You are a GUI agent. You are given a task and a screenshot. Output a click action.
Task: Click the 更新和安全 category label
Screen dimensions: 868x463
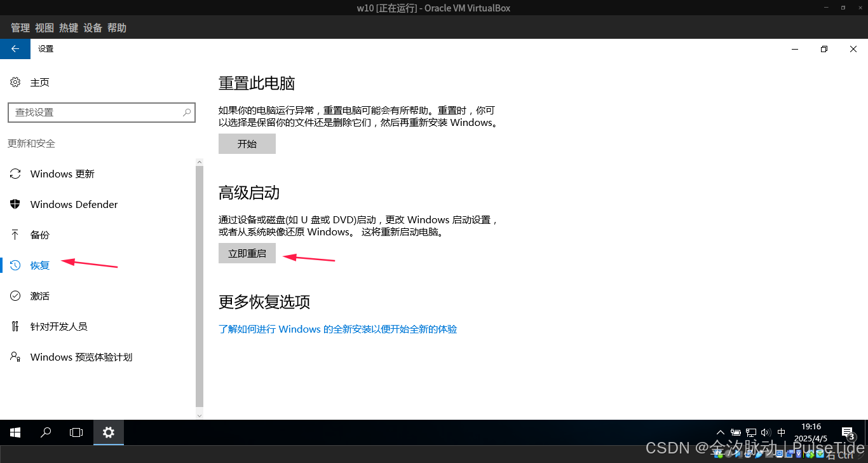(x=31, y=144)
